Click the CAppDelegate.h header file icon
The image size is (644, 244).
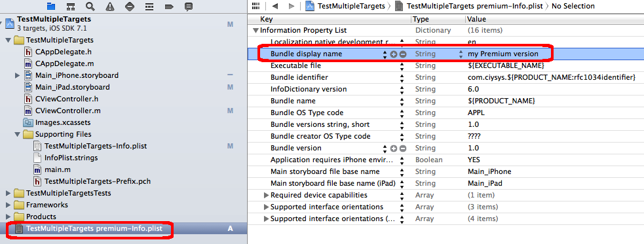tap(28, 52)
